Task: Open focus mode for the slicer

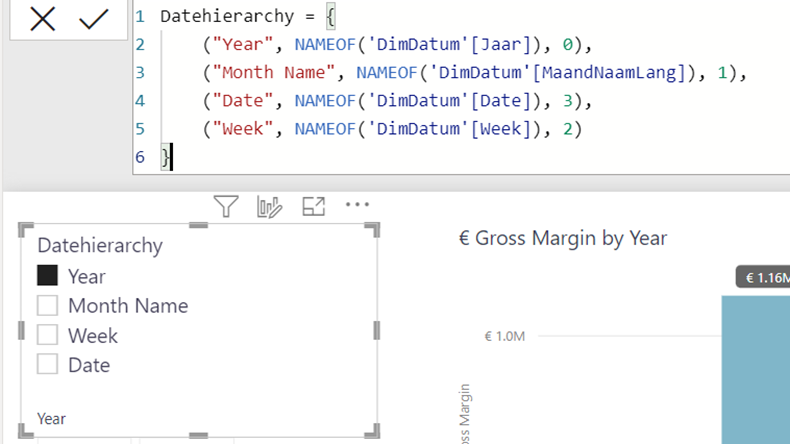Action: pos(314,207)
